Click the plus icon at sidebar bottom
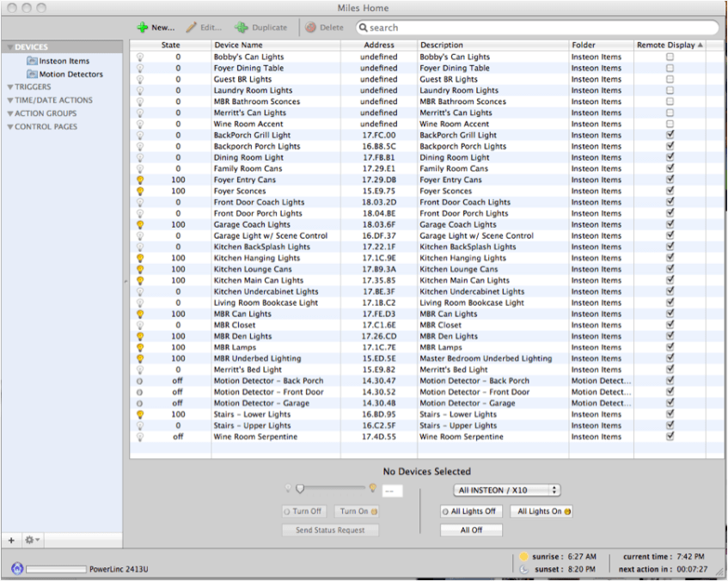 [11, 540]
